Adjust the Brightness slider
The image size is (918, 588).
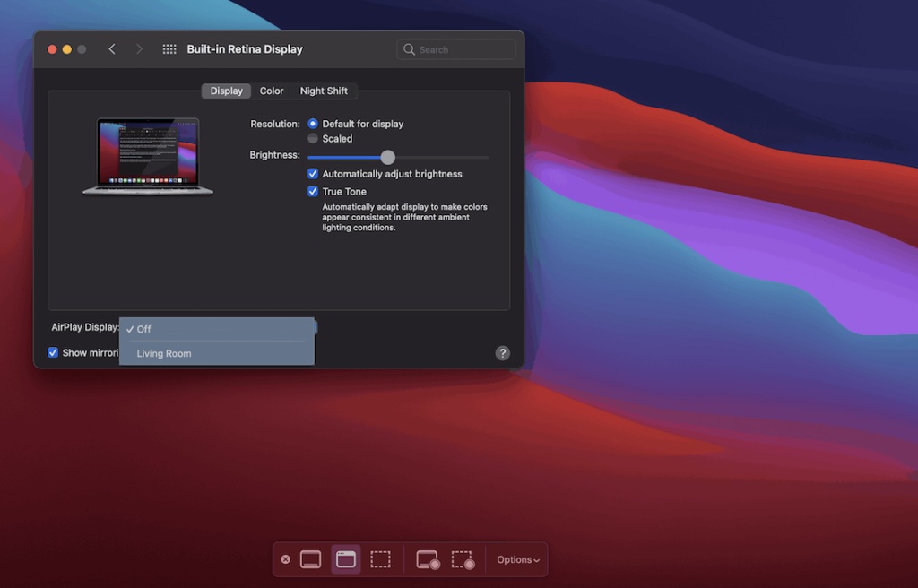point(387,157)
